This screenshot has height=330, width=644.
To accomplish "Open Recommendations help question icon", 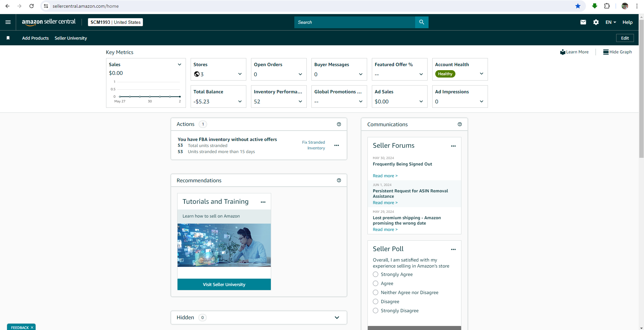I will pyautogui.click(x=339, y=180).
